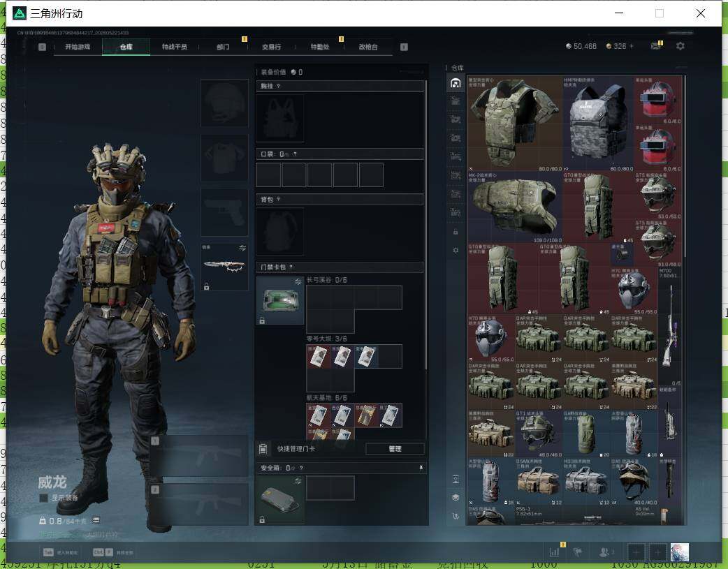Open the lock icon in warehouse sidebar

(x=456, y=232)
